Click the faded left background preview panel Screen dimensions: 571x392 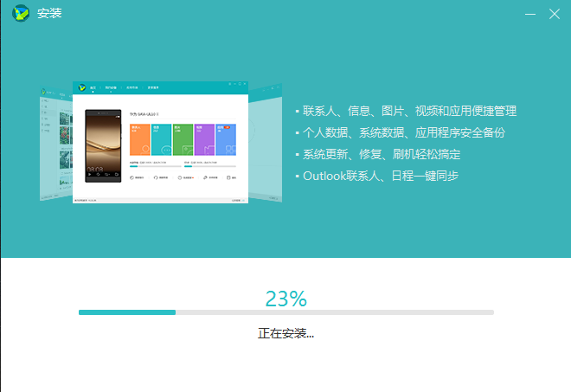point(55,143)
